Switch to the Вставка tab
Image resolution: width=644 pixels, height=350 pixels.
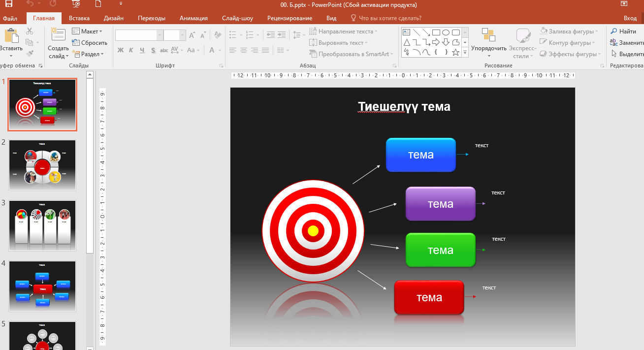coord(79,18)
